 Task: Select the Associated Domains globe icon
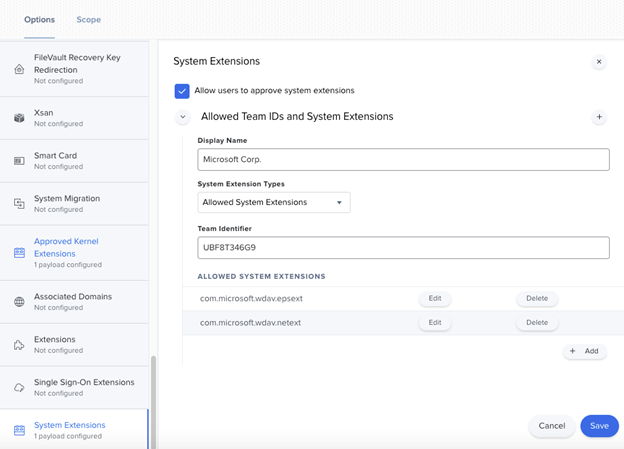19,302
